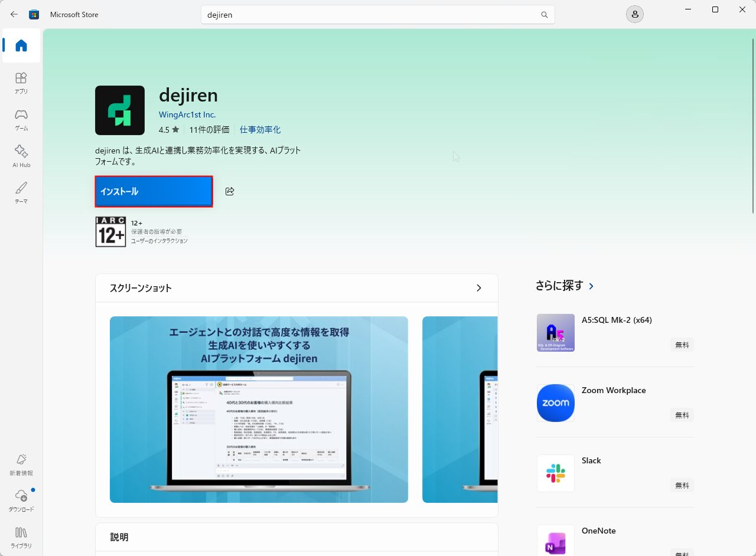
Task: Expand さらに探す with its chevron
Action: point(591,286)
